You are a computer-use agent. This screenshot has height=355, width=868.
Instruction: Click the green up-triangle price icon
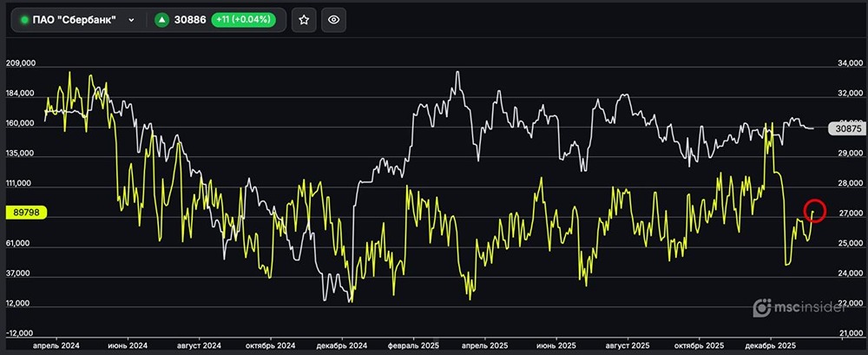(161, 20)
